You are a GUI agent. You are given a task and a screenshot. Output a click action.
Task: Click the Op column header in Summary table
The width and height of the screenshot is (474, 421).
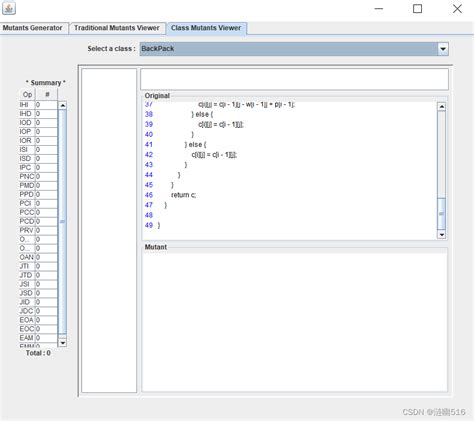[27, 94]
